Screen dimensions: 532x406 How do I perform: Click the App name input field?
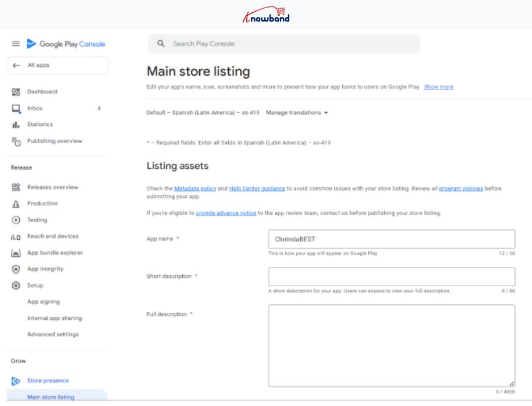[x=392, y=239]
